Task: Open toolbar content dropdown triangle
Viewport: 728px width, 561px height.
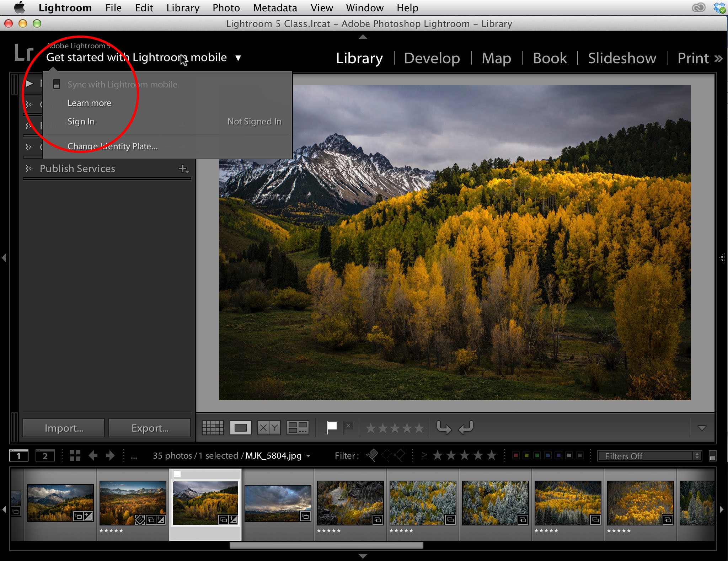Action: click(702, 428)
